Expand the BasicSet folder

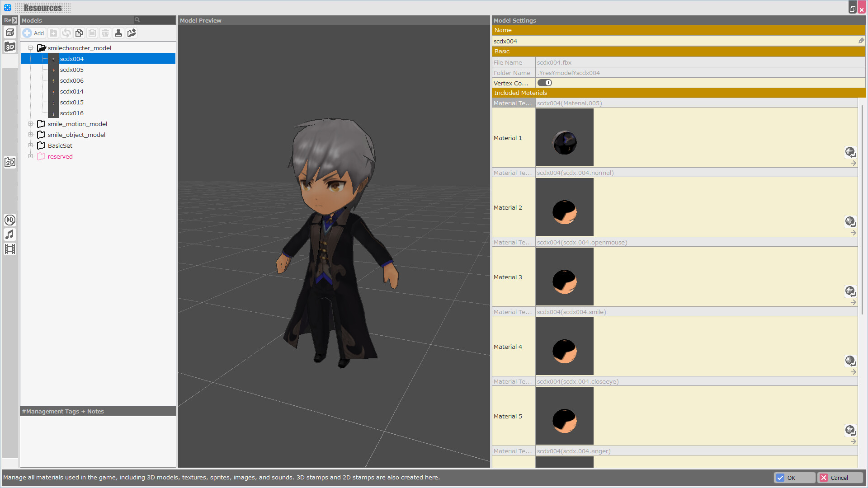point(31,145)
